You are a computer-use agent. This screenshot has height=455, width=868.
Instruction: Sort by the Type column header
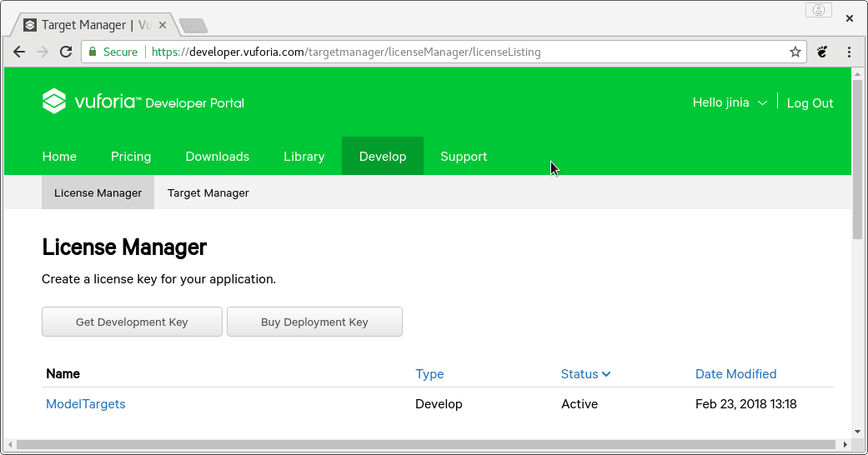point(429,374)
